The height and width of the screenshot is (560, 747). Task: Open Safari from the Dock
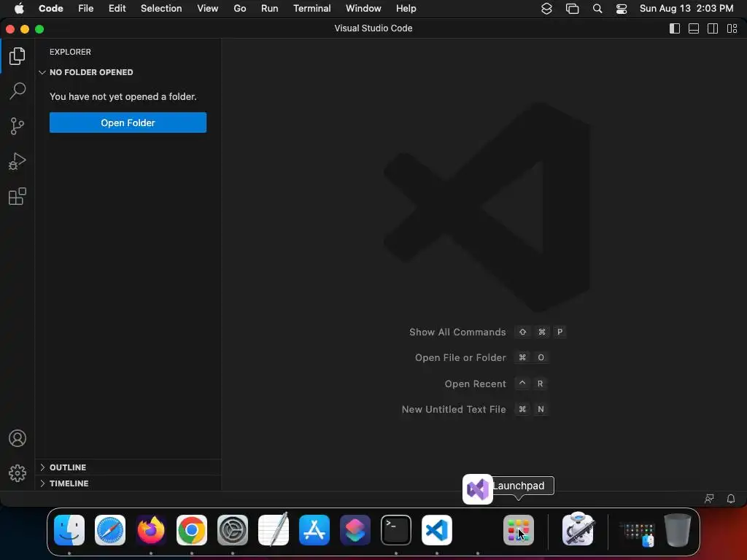pos(110,530)
